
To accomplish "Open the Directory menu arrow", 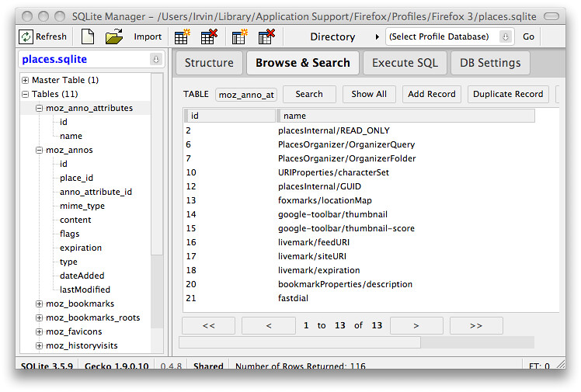I will 377,36.
